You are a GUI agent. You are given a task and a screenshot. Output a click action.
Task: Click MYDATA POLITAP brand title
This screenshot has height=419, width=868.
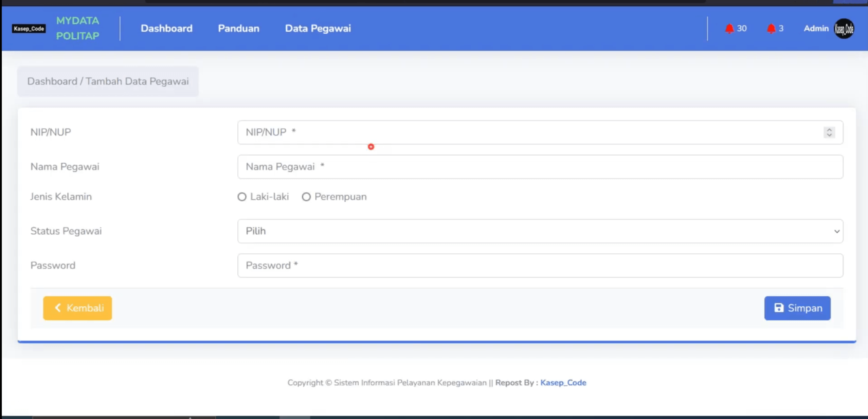pyautogui.click(x=77, y=28)
